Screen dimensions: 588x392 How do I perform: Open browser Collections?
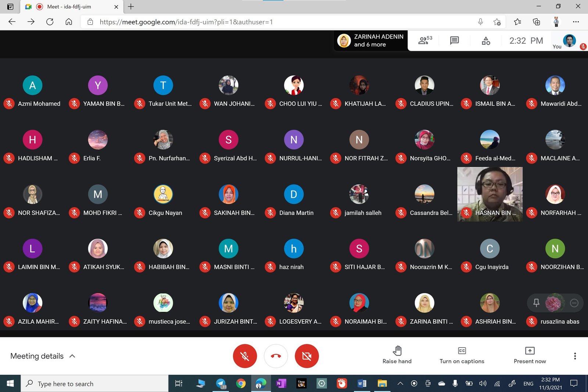(x=537, y=22)
